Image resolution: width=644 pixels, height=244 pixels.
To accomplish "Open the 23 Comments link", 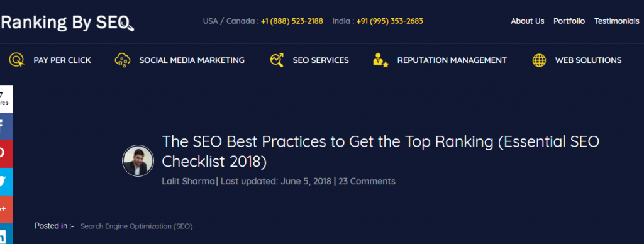I will 367,181.
